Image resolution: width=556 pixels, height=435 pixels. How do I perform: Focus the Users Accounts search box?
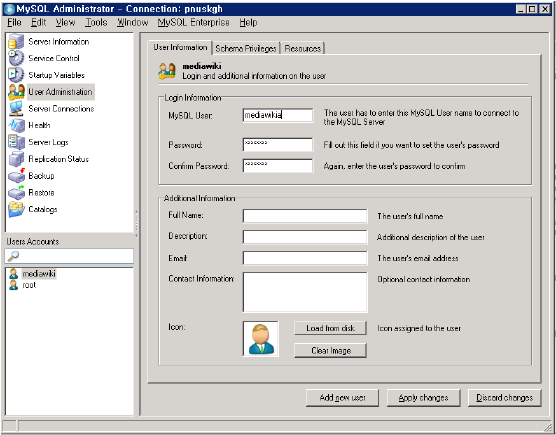click(x=69, y=256)
